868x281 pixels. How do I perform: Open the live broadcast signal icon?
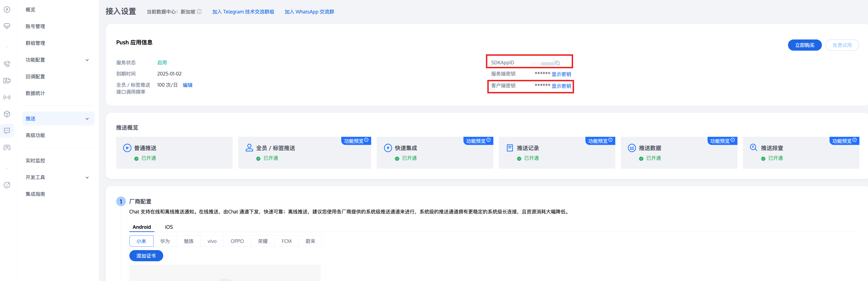pos(7,98)
